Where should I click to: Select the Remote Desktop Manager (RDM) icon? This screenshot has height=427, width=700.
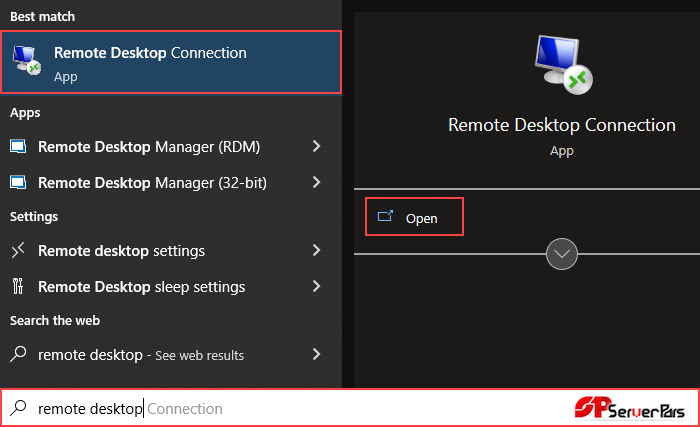tap(18, 147)
